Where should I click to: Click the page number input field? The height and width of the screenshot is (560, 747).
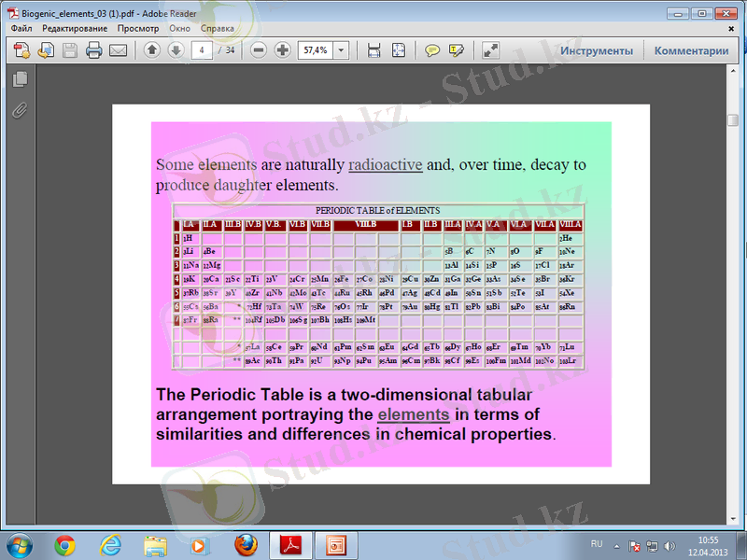point(200,50)
